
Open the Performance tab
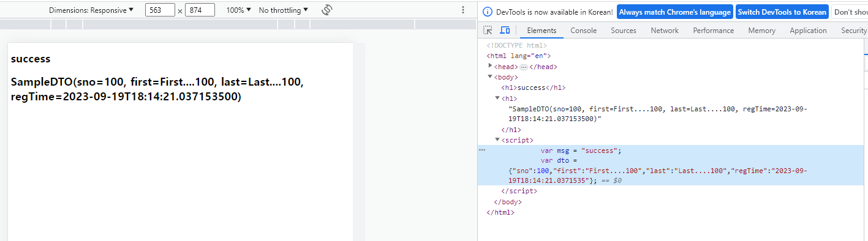pos(714,30)
